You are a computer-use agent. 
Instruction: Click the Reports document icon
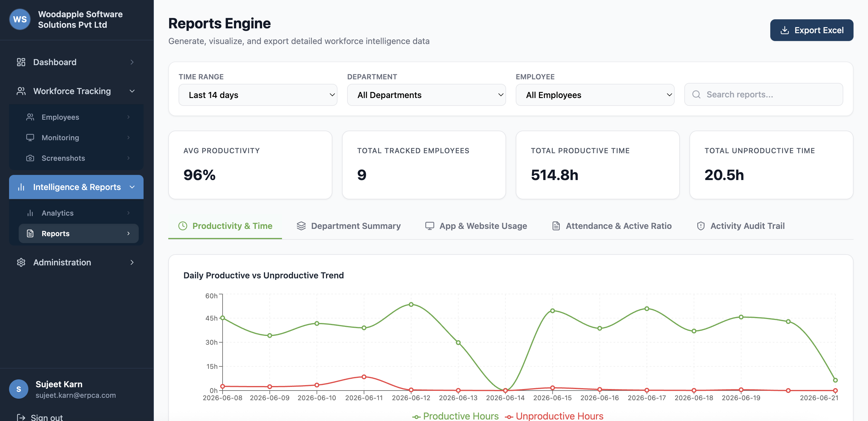click(x=30, y=233)
